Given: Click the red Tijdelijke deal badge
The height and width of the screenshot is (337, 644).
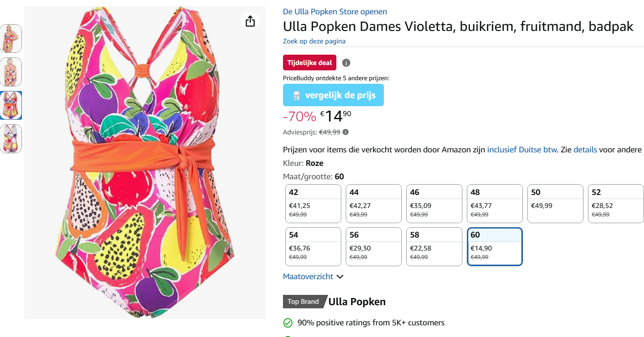Looking at the screenshot, I should click(309, 62).
